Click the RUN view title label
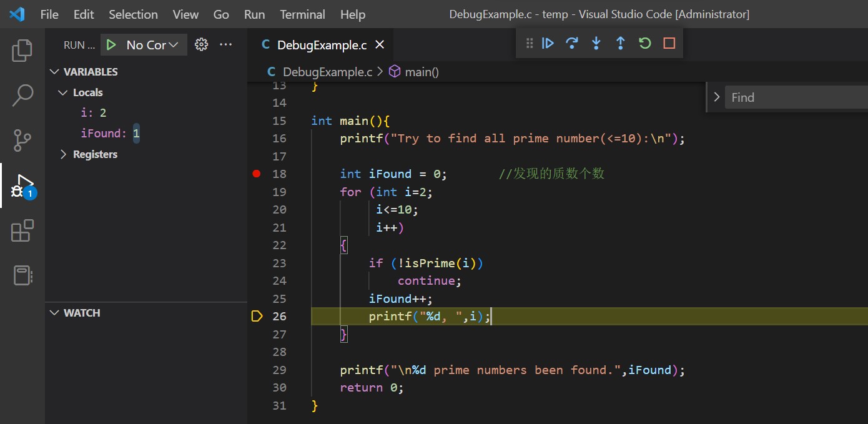Viewport: 868px width, 424px height. pos(79,45)
